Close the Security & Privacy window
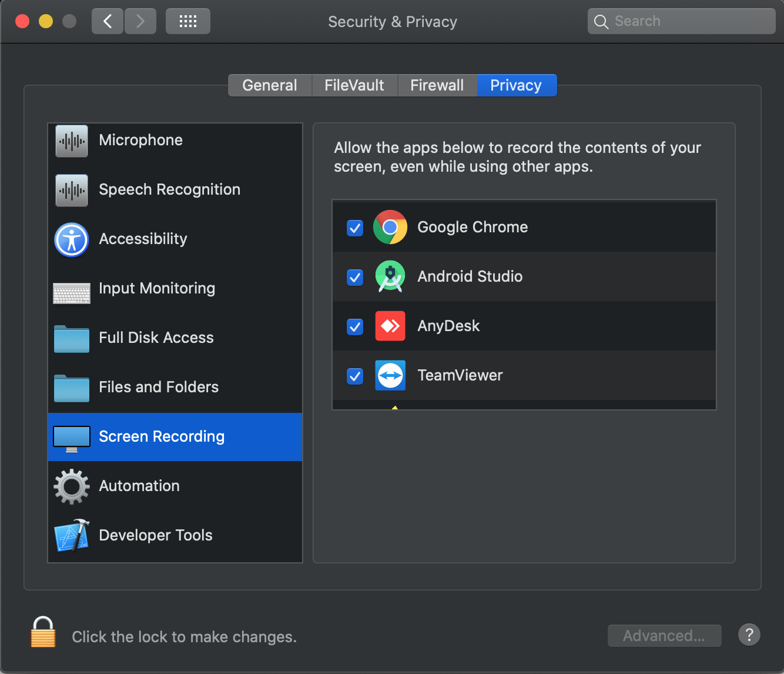The width and height of the screenshot is (784, 674). pyautogui.click(x=22, y=22)
